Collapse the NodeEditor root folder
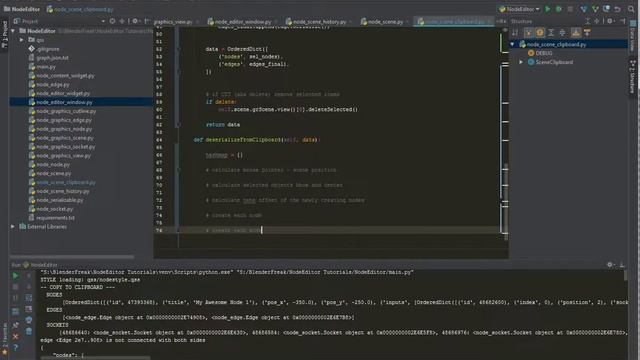The image size is (640, 360). [x=13, y=31]
